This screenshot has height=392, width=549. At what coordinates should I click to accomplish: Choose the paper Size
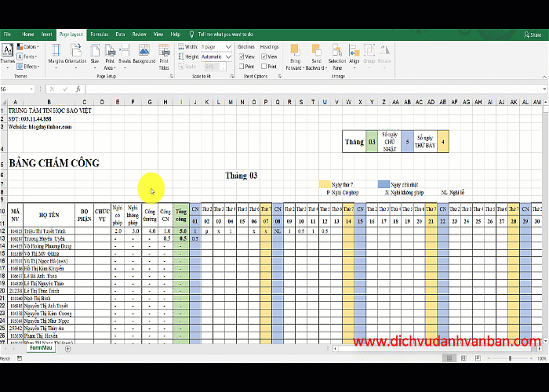[x=95, y=56]
